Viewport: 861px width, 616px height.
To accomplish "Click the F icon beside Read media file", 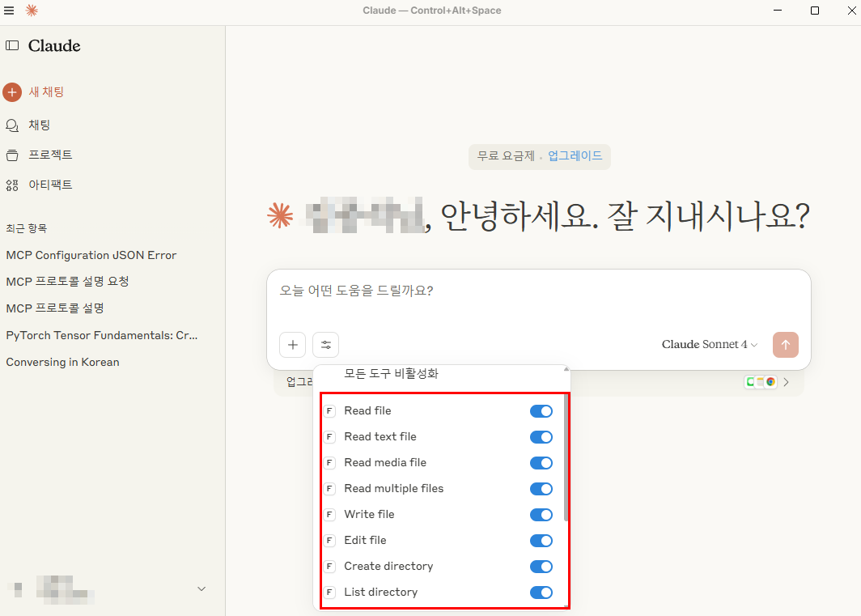I will [329, 463].
